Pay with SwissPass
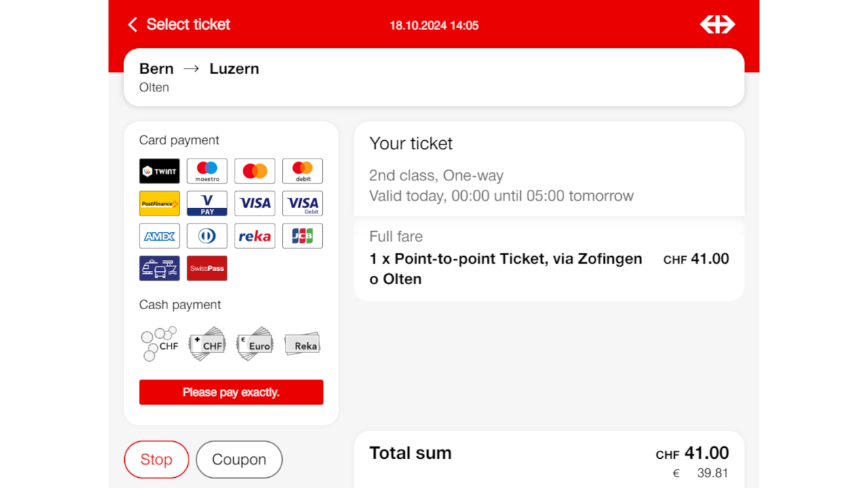Screen dimensions: 868x488 (x=207, y=268)
